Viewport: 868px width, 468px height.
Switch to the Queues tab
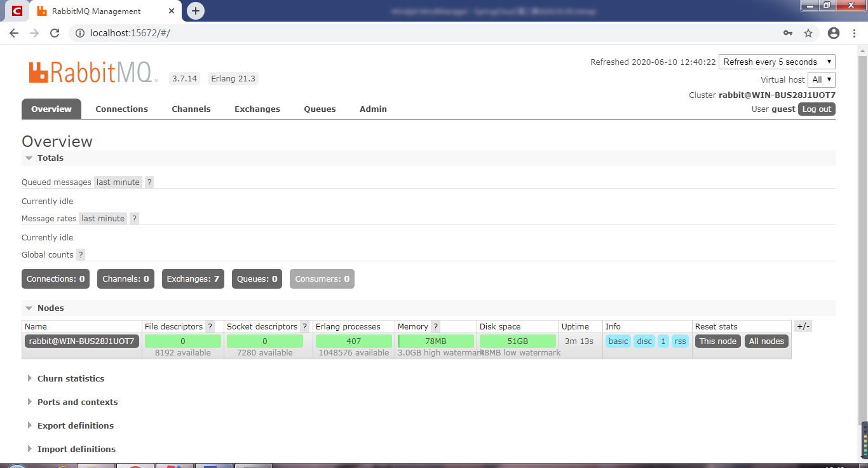click(320, 109)
